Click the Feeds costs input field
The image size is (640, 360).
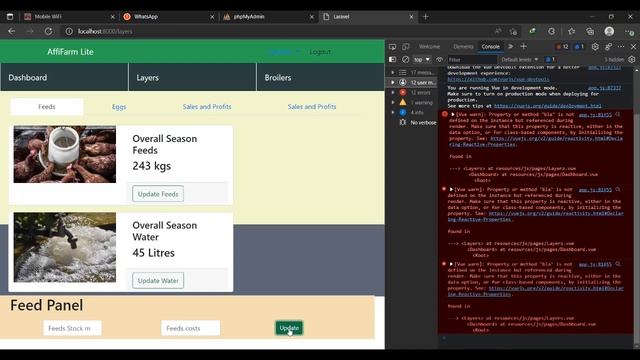191,328
